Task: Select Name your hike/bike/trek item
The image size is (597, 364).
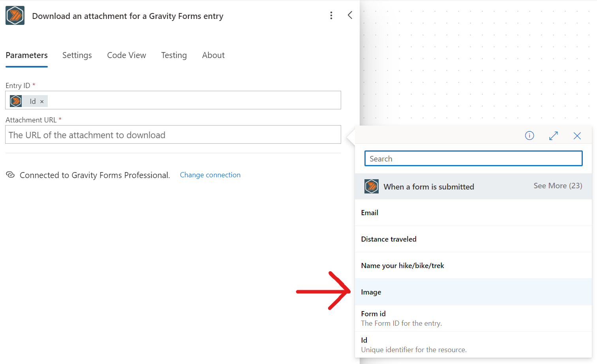Action: (x=473, y=265)
